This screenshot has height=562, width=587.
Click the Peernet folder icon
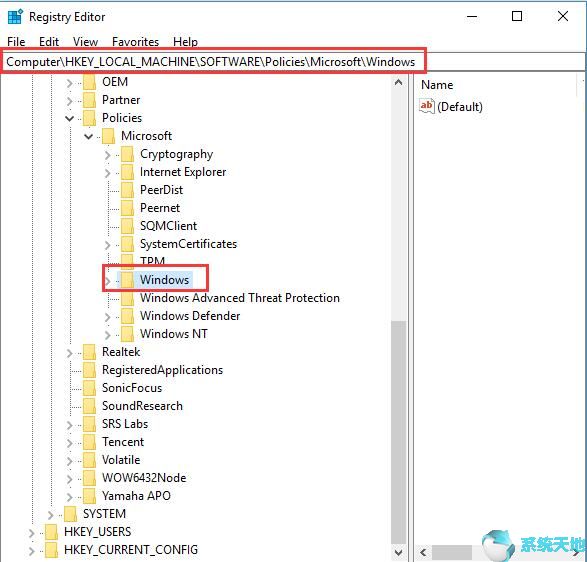tap(127, 208)
